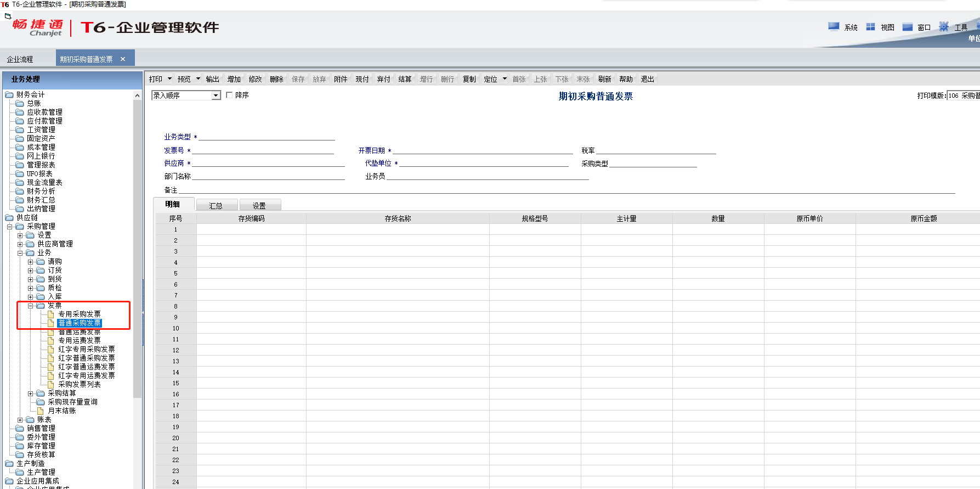This screenshot has height=489, width=980.
Task: Click the 红字普通采购发票 document icon
Action: (x=51, y=358)
